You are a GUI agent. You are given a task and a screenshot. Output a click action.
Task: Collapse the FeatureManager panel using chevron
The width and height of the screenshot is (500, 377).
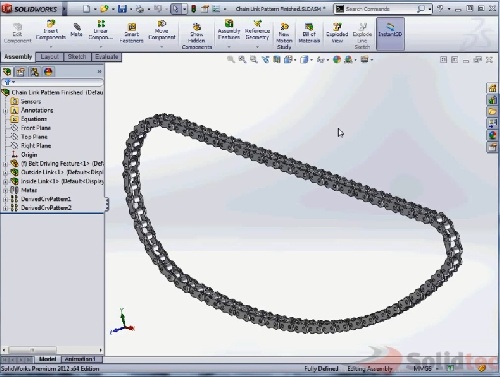pos(99,71)
